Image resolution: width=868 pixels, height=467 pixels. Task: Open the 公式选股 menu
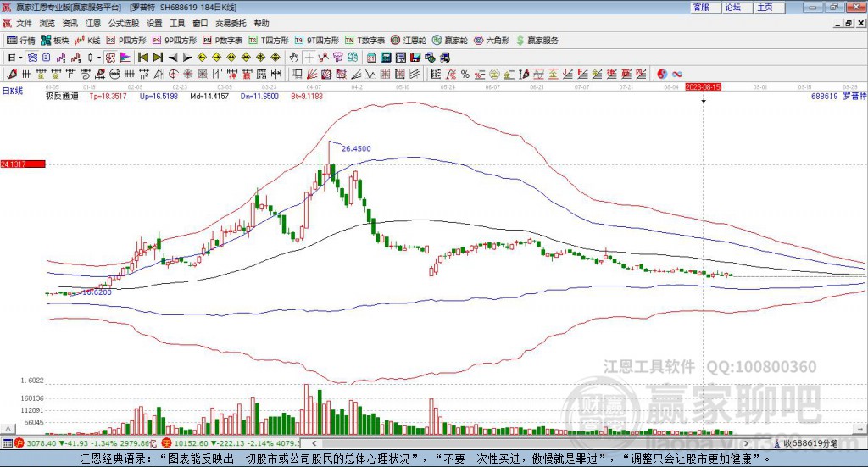pos(124,23)
